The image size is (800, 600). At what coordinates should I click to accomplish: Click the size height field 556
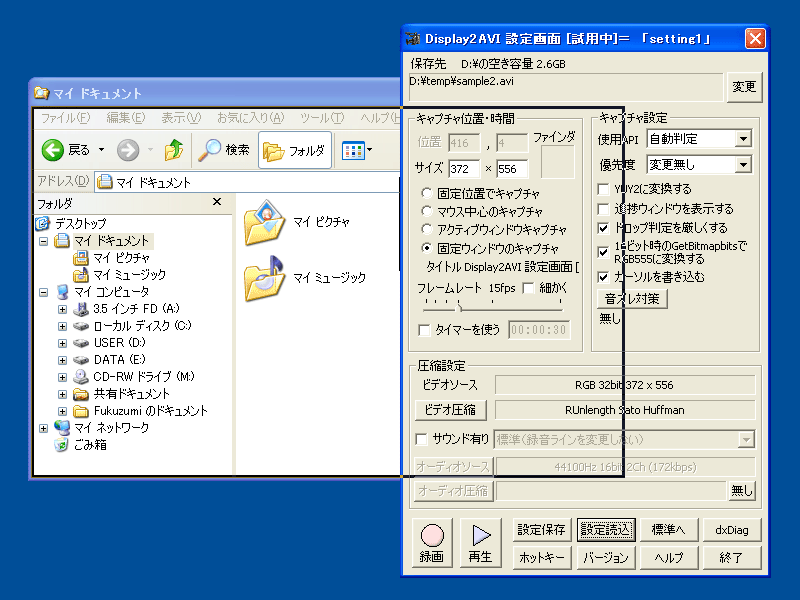pyautogui.click(x=512, y=169)
